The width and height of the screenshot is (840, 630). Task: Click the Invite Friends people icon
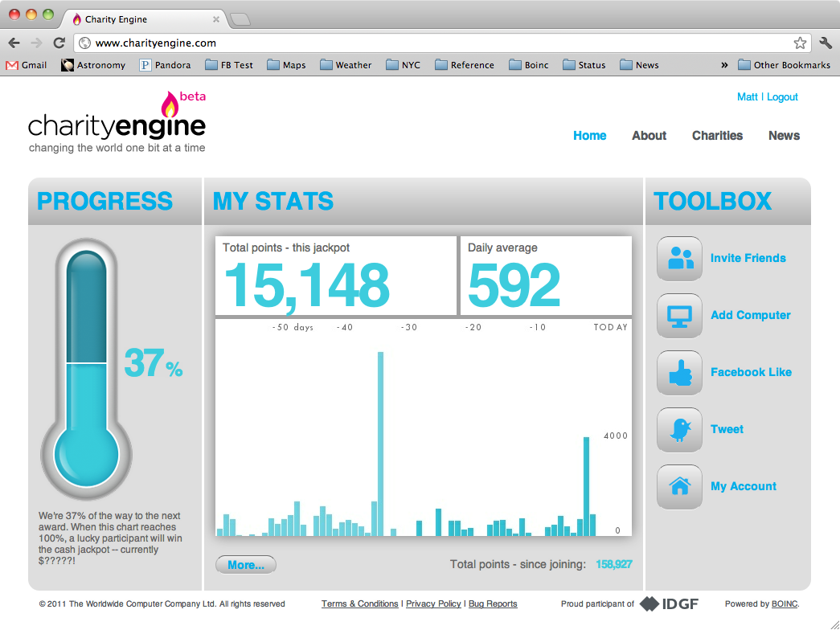[x=679, y=259]
